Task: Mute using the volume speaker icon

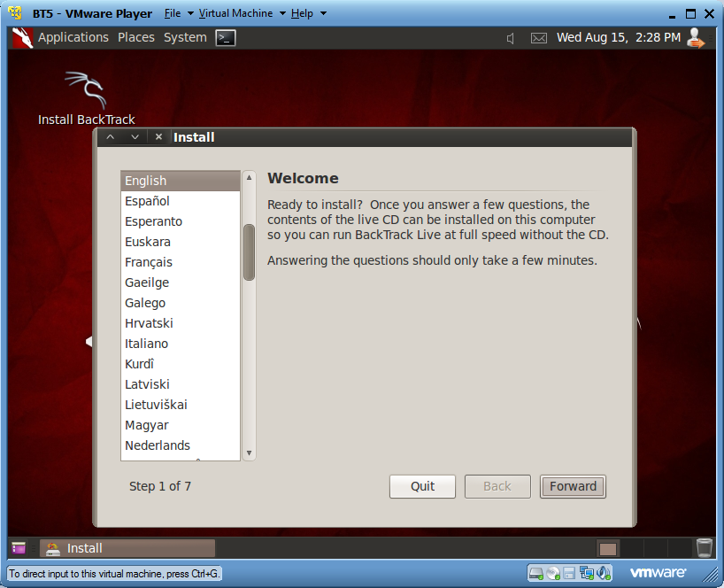Action: (x=510, y=38)
